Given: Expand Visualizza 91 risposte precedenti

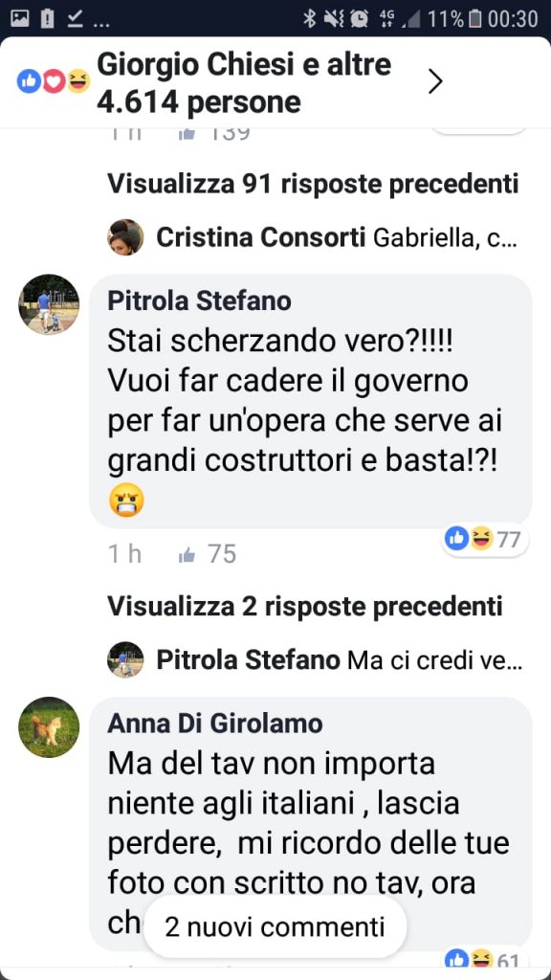Looking at the screenshot, I should coord(313,184).
